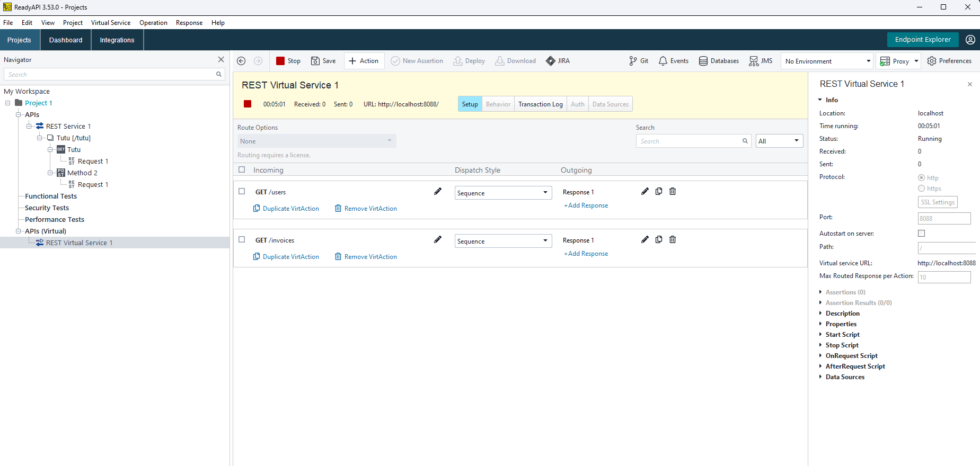This screenshot has height=466, width=980.
Task: Open Dispatch Style dropdown for GET /invoices
Action: point(503,241)
